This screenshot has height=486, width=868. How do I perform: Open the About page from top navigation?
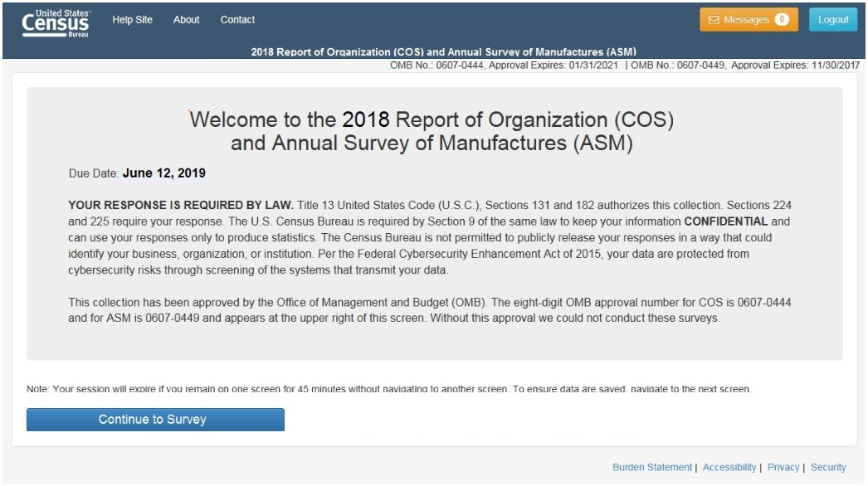[186, 20]
